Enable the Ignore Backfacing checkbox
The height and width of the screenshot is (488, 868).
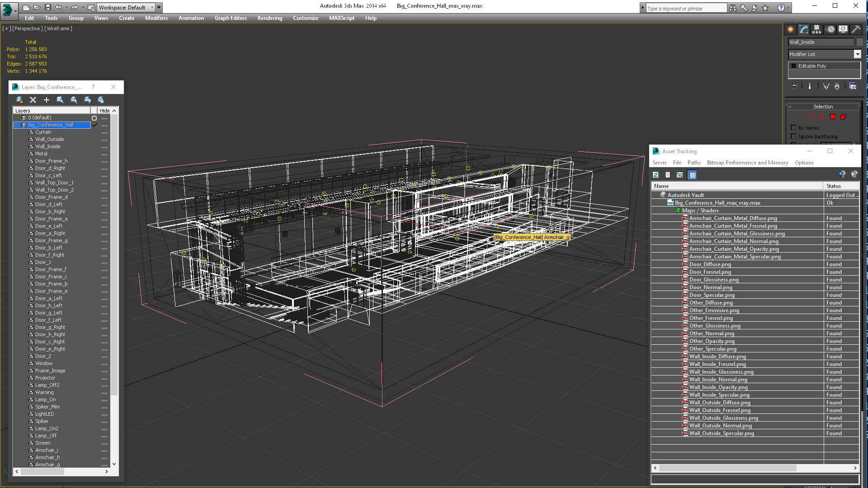[x=793, y=136]
